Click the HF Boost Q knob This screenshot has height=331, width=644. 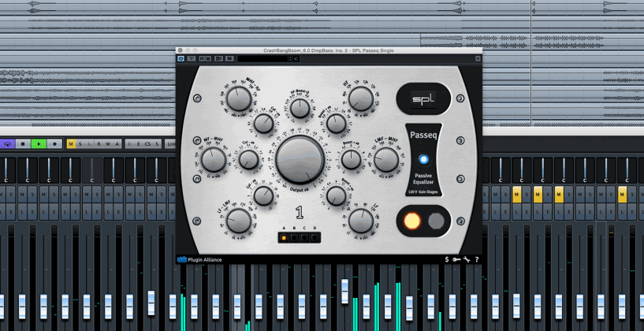pos(300,109)
